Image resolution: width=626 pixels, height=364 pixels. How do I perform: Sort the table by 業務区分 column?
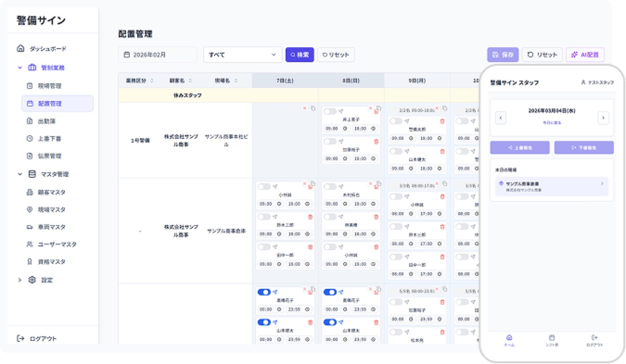pyautogui.click(x=152, y=81)
